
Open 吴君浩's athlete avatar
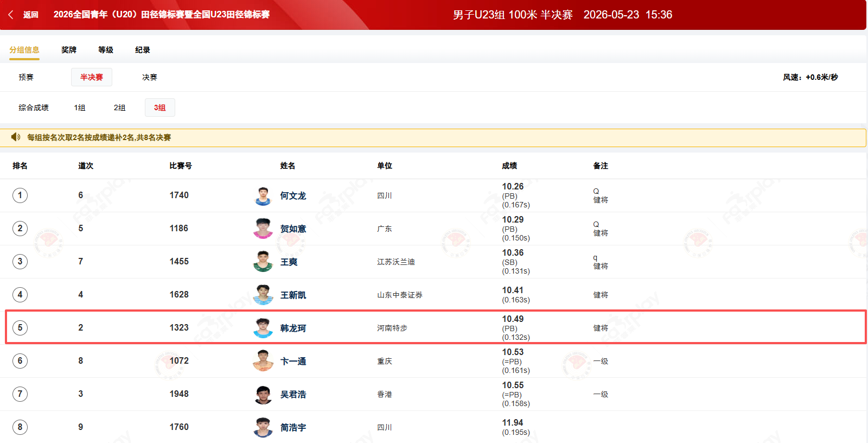click(263, 394)
